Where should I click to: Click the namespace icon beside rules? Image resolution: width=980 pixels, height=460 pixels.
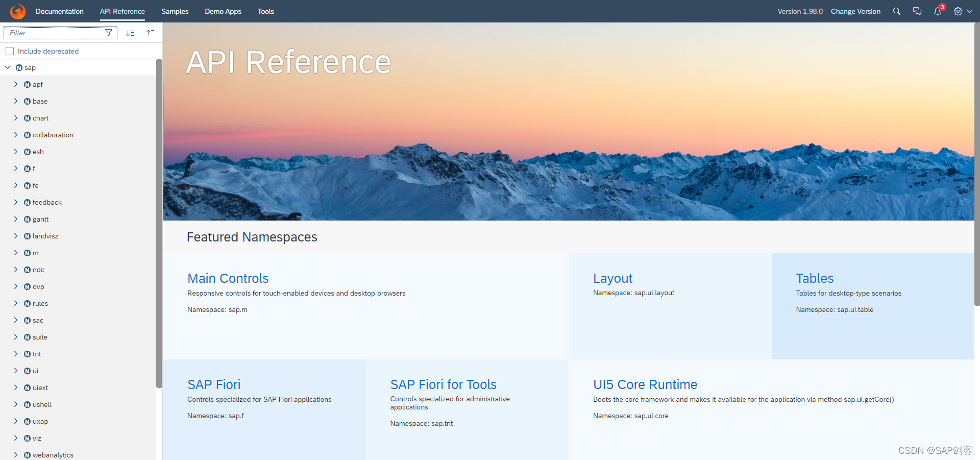click(x=28, y=304)
